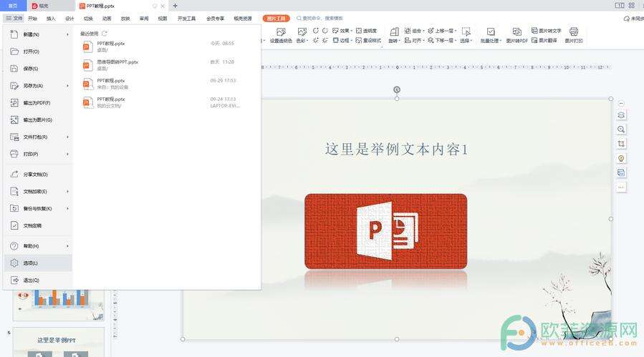This screenshot has width=644, height=357.
Task: Switch to the 设计 ribbon tab
Action: click(x=69, y=19)
